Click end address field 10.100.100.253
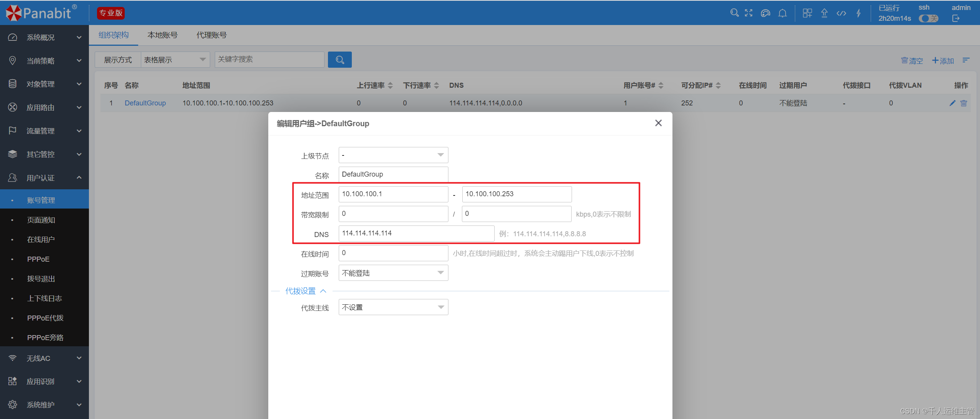Screen dimensions: 980x419 tap(517, 194)
